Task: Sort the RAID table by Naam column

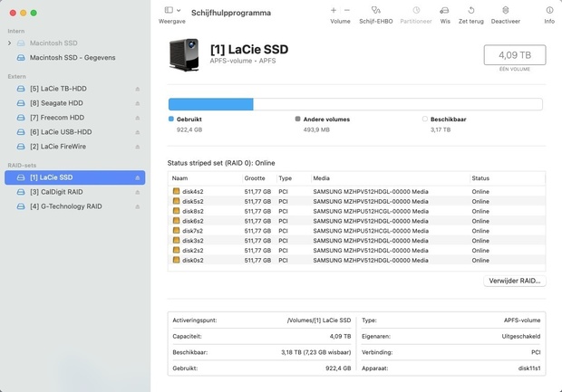Action: tap(205, 178)
